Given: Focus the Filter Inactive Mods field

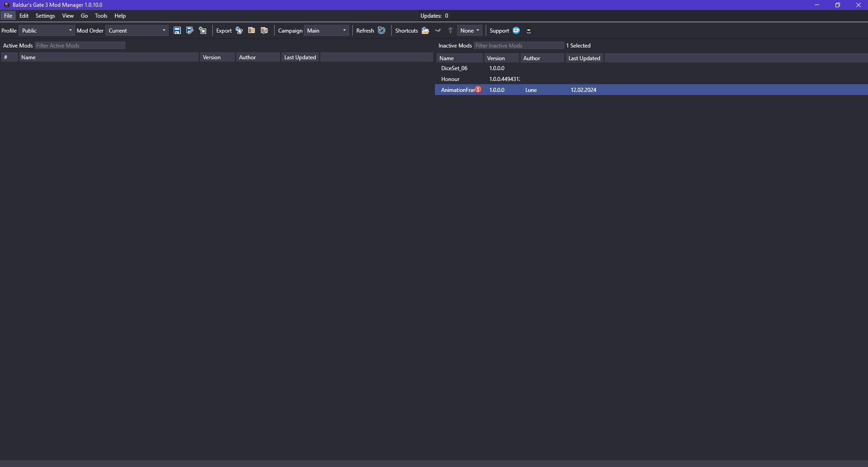Looking at the screenshot, I should tap(519, 45).
